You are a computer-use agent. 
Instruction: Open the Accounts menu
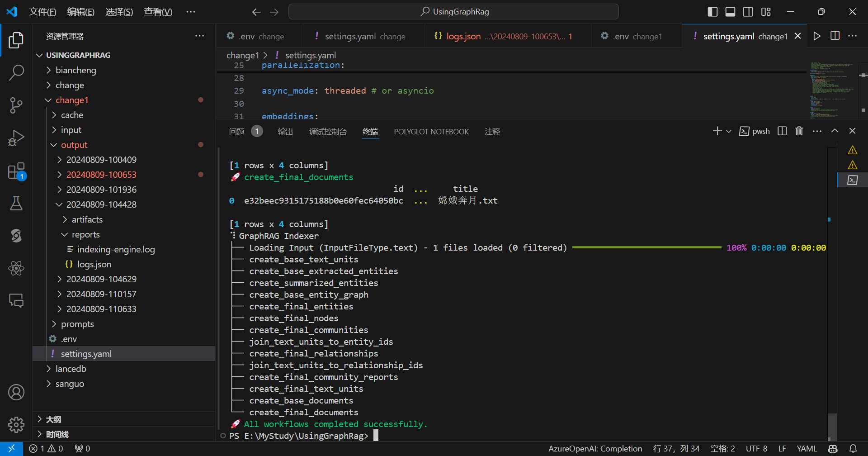pos(16,392)
